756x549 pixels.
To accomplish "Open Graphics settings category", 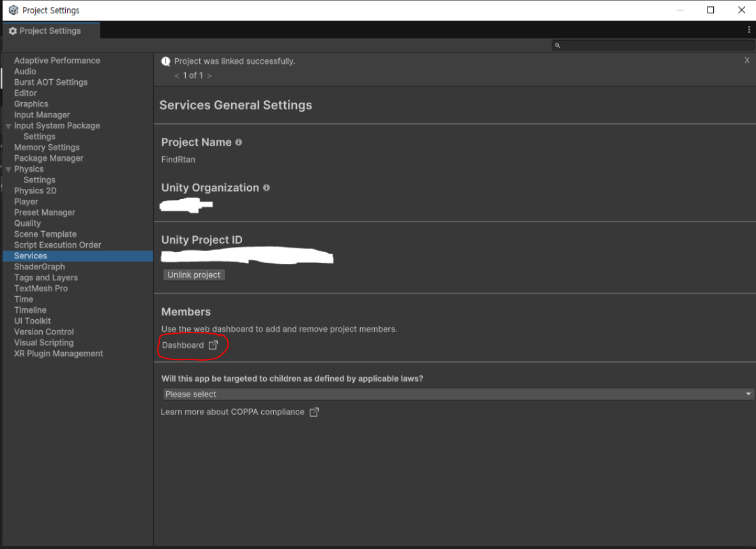I will click(x=31, y=103).
